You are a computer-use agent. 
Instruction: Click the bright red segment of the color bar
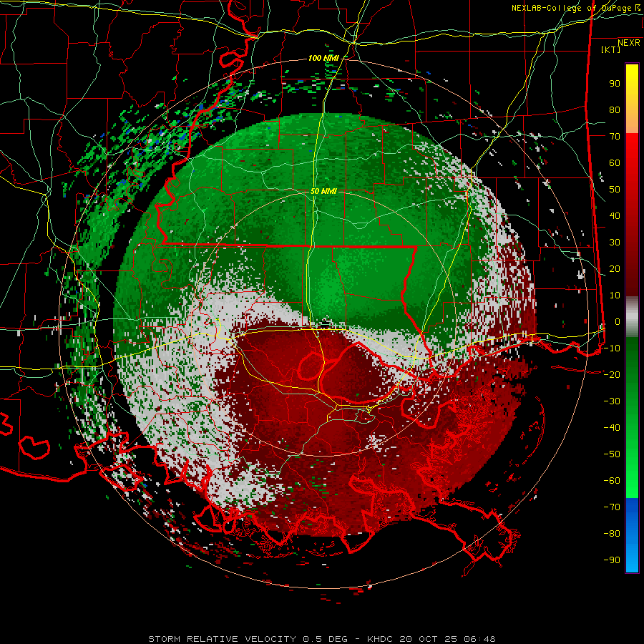coord(632,150)
